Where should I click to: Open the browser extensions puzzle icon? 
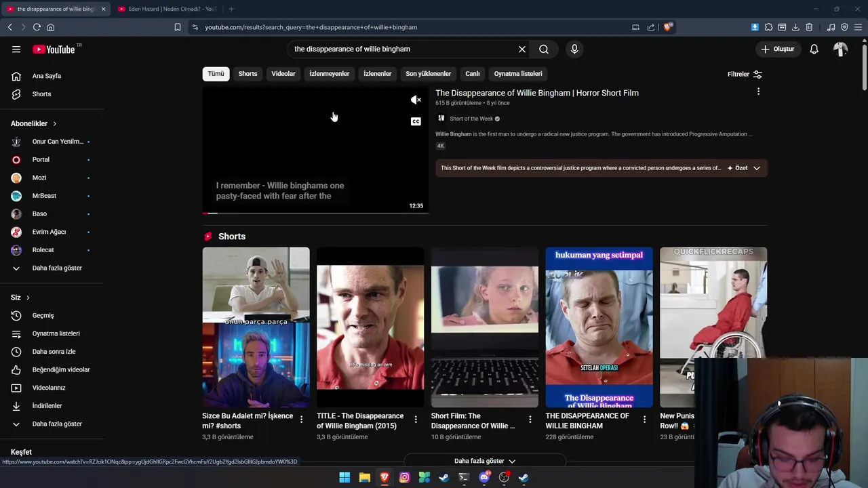768,27
